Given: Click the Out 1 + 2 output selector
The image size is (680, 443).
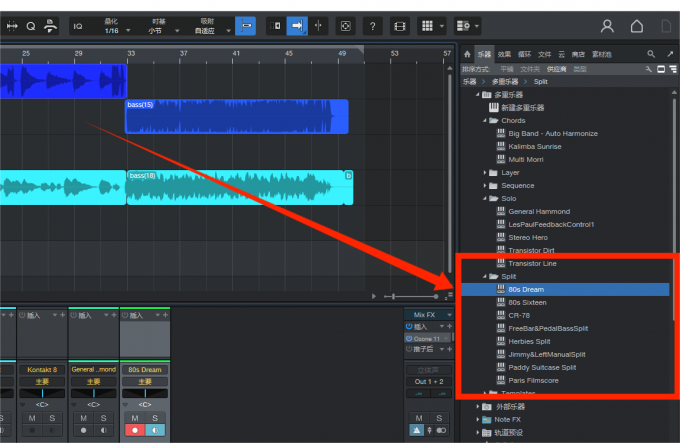Looking at the screenshot, I should pos(428,381).
